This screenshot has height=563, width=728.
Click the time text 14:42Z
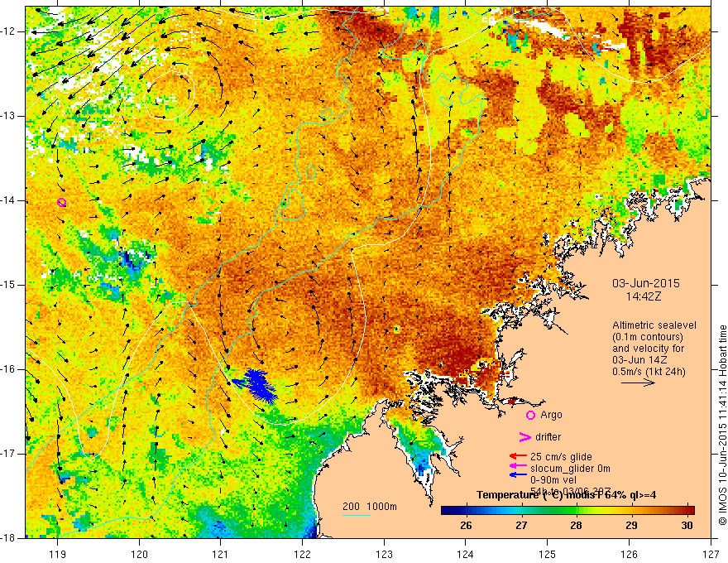pos(643,296)
